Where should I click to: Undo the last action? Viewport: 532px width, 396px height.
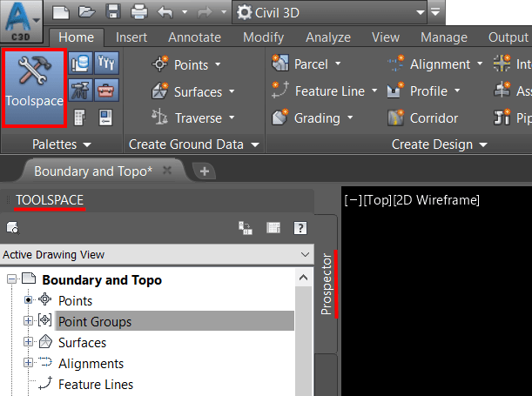(x=165, y=12)
